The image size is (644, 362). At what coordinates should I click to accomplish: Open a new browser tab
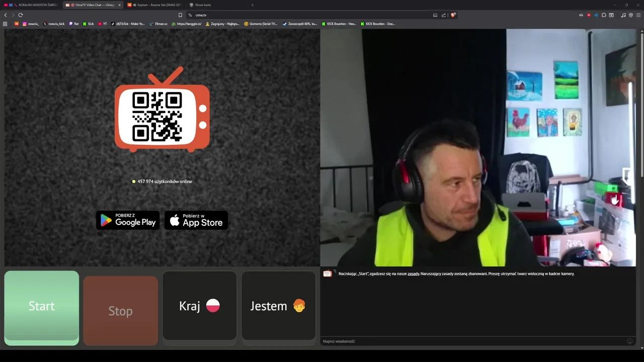pyautogui.click(x=253, y=5)
